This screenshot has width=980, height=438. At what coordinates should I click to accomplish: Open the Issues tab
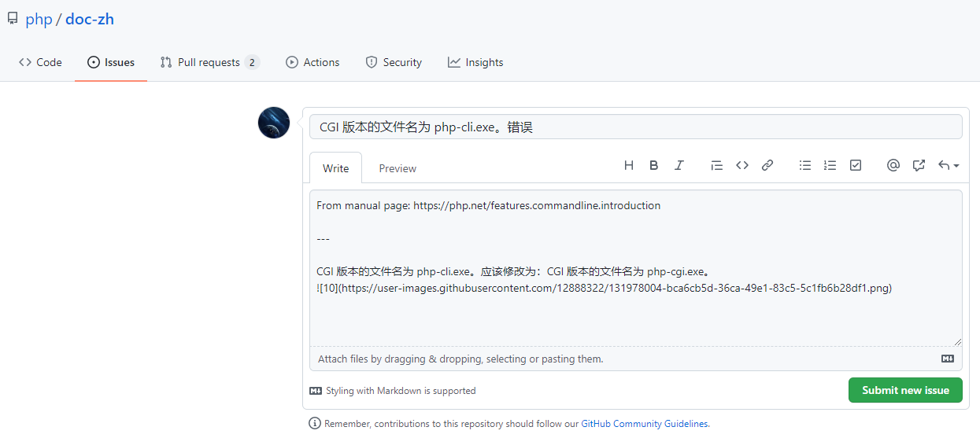point(111,62)
